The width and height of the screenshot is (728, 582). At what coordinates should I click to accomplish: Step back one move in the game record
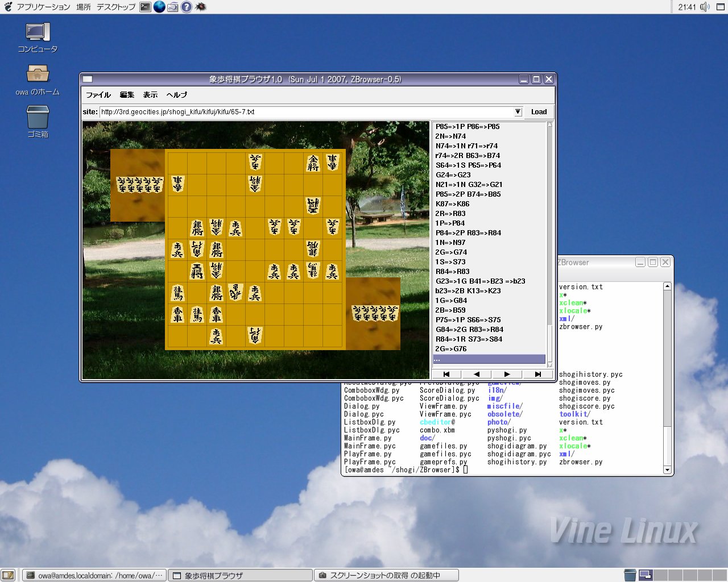pos(477,374)
